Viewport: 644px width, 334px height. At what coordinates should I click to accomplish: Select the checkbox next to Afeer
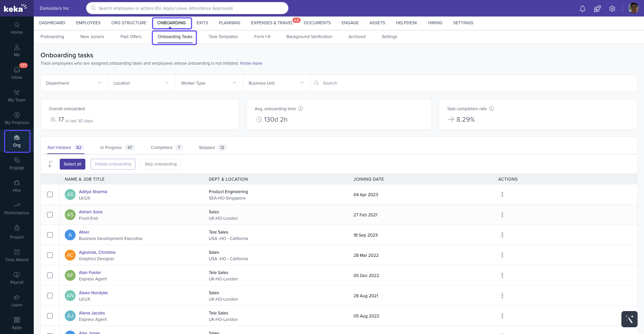point(50,235)
